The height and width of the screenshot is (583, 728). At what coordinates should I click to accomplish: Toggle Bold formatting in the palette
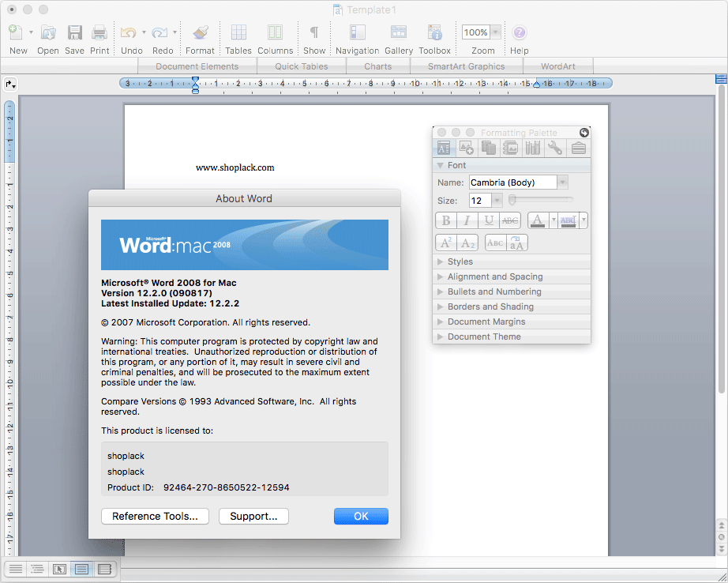(446, 220)
